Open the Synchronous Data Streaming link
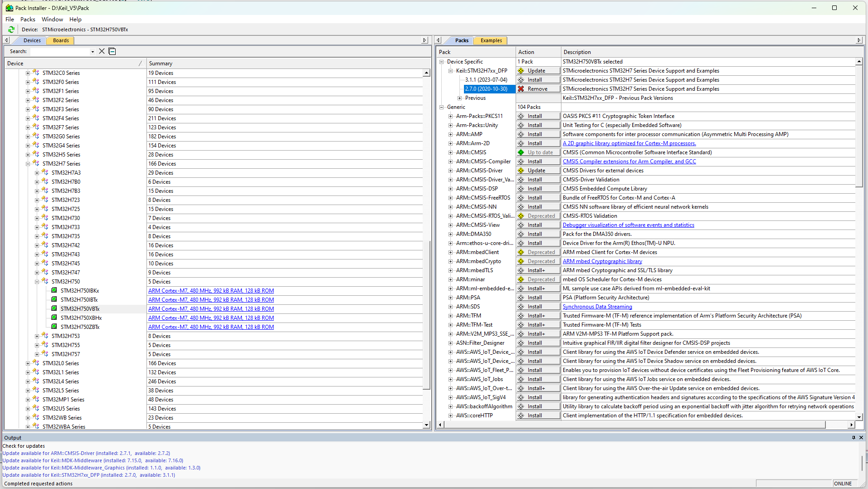The height and width of the screenshot is (489, 868). (597, 307)
